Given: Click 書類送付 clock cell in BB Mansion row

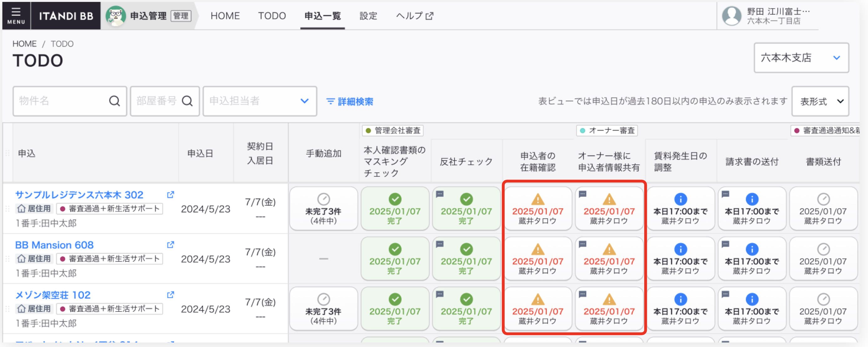Looking at the screenshot, I should point(824,259).
